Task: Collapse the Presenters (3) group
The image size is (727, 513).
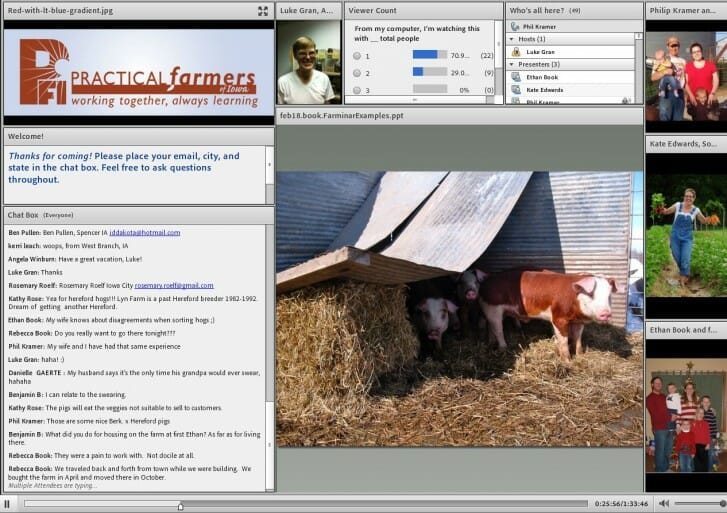Action: (511, 63)
